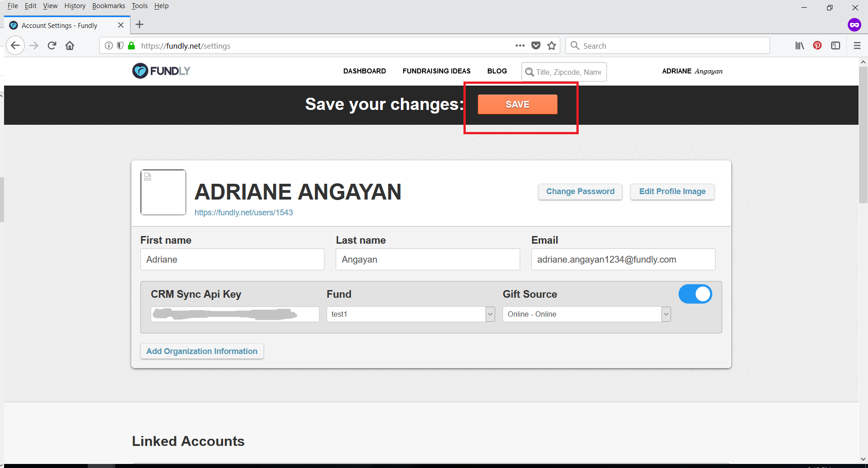Open the fundly.net/users/1543 profile link

pyautogui.click(x=243, y=213)
